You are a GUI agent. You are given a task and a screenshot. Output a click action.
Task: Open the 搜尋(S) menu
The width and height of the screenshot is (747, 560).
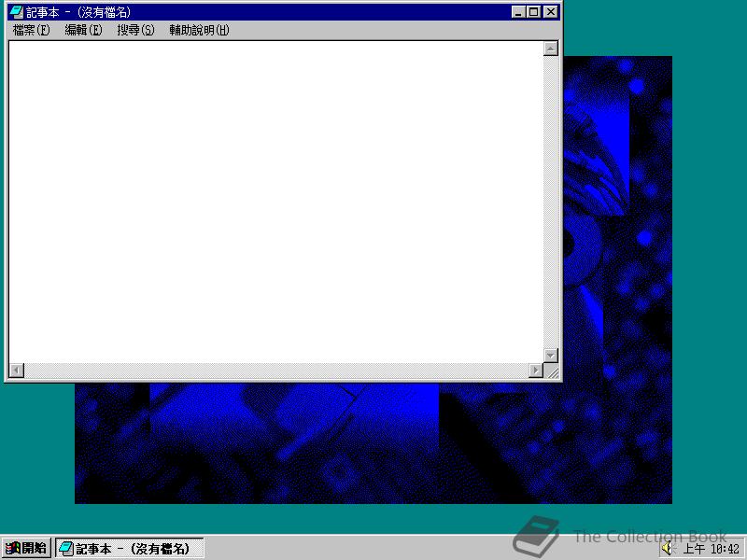[x=135, y=31]
